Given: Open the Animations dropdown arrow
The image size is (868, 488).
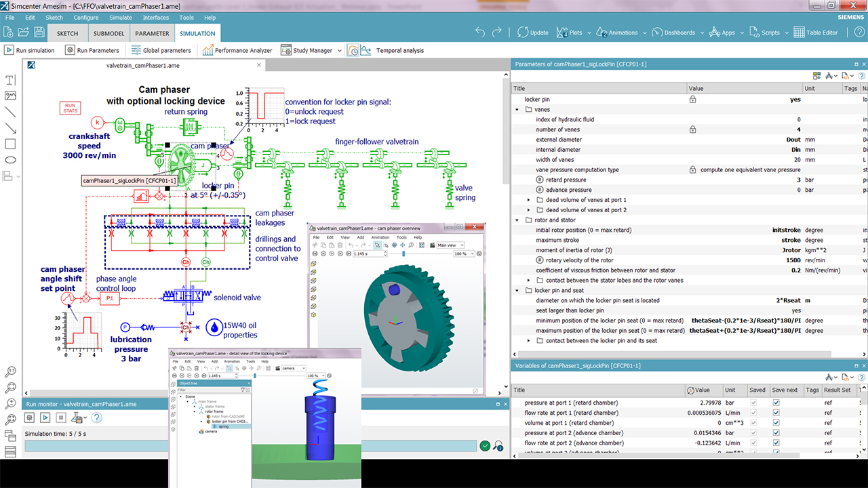Looking at the screenshot, I should point(644,33).
